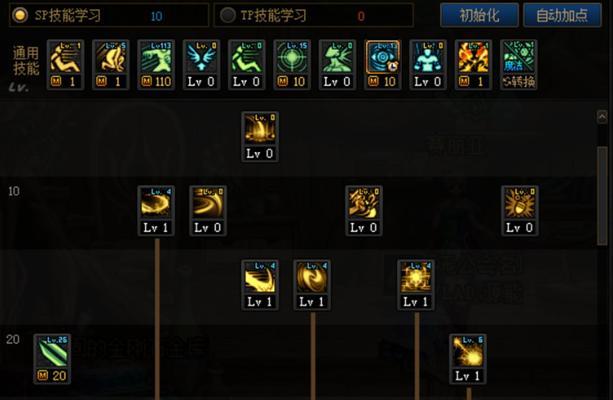Click the skill tree vertical scrollbar thumb
The image size is (613, 400).
click(x=602, y=196)
